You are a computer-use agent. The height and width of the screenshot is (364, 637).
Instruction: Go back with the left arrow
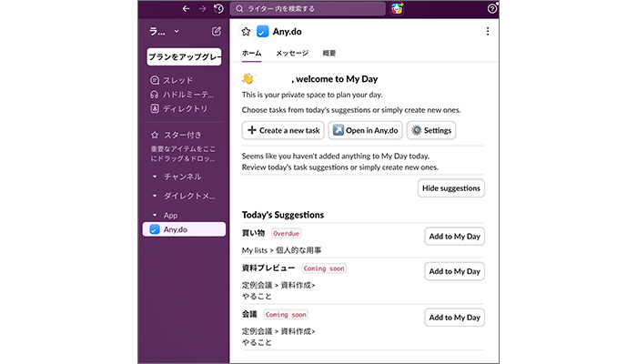[186, 8]
